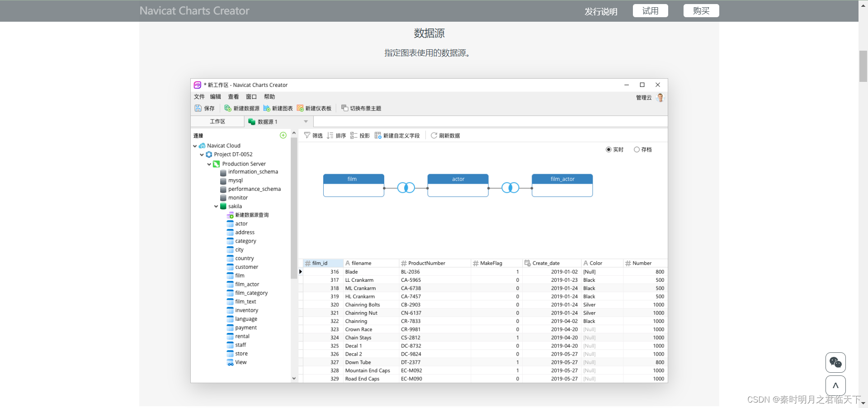Collapse the sakila database node
Image resolution: width=868 pixels, height=408 pixels.
click(216, 207)
